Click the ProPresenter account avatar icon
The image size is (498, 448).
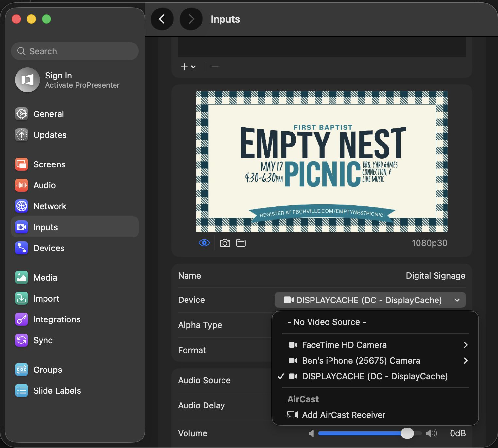pyautogui.click(x=27, y=80)
